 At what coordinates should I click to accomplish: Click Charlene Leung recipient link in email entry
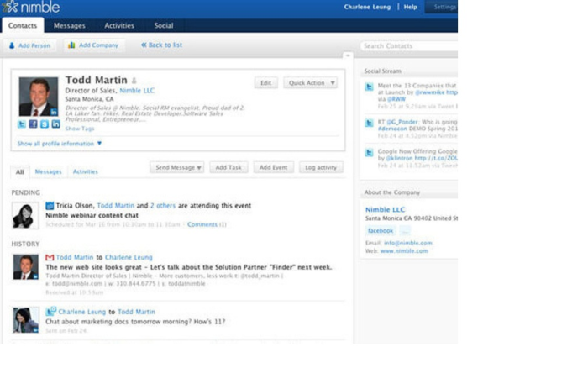[129, 257]
